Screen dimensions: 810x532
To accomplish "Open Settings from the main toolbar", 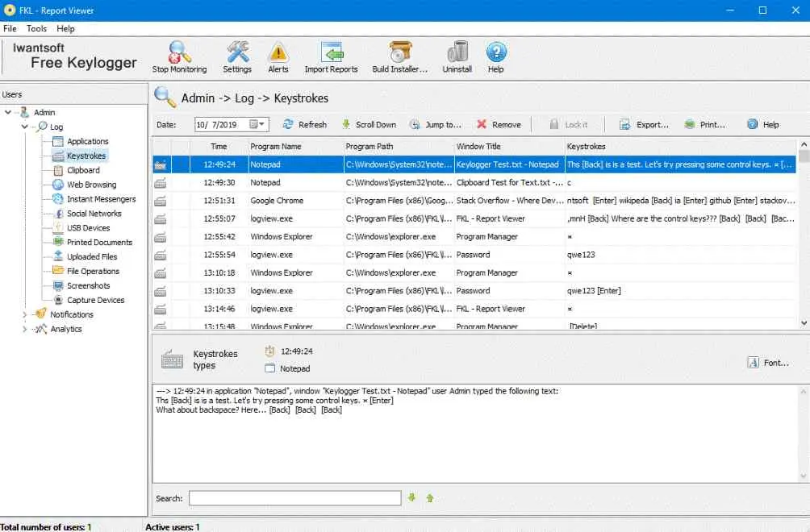I will click(x=237, y=56).
